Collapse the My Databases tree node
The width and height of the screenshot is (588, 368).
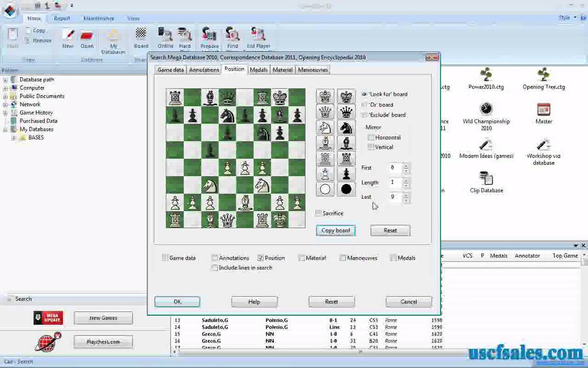[5, 129]
